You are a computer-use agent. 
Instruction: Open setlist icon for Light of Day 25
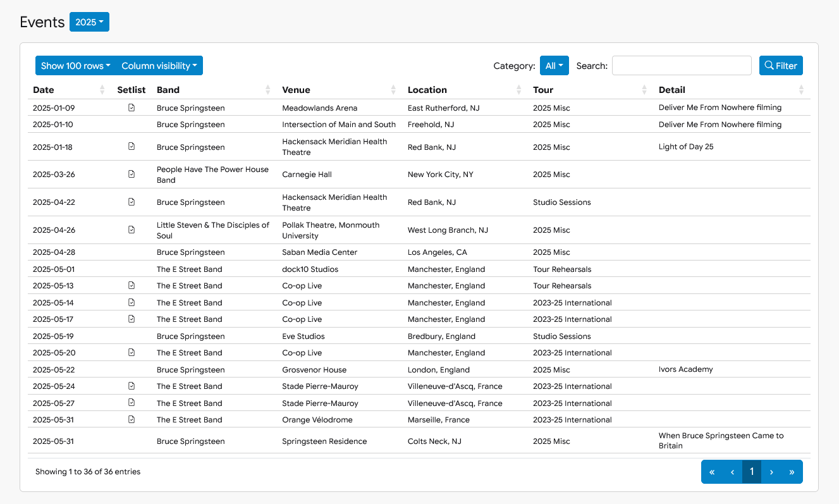tap(132, 147)
